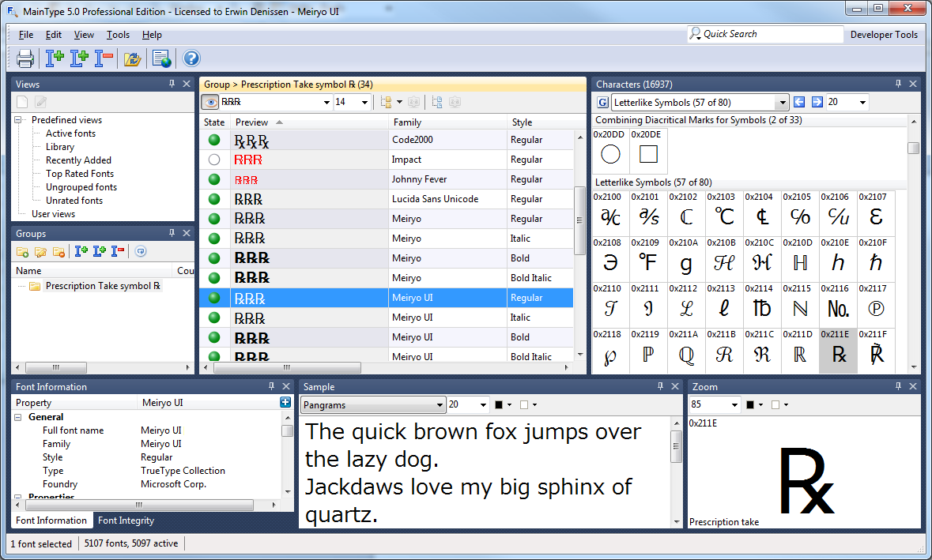
Task: Click the remove fonts icon in Groups toolbar
Action: click(x=118, y=251)
